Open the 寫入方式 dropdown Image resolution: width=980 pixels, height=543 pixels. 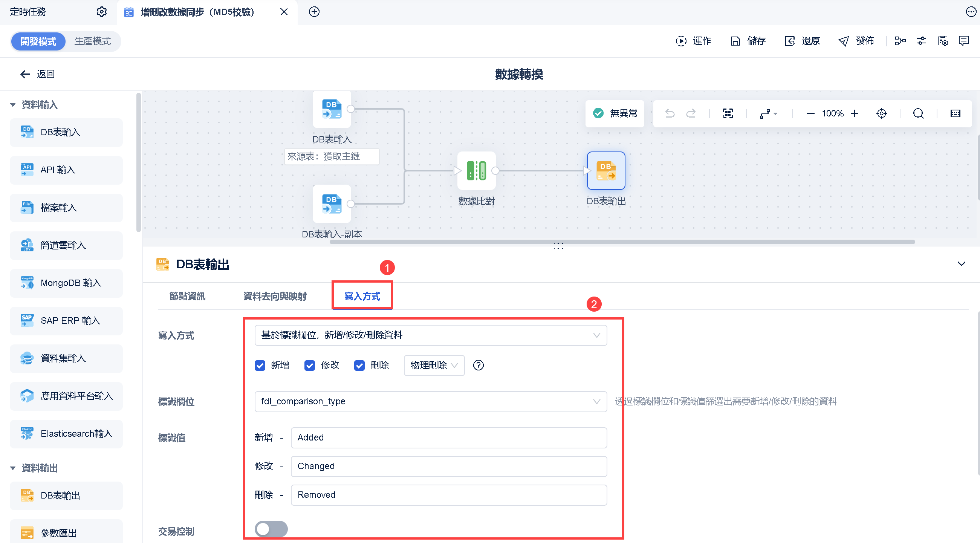point(430,335)
